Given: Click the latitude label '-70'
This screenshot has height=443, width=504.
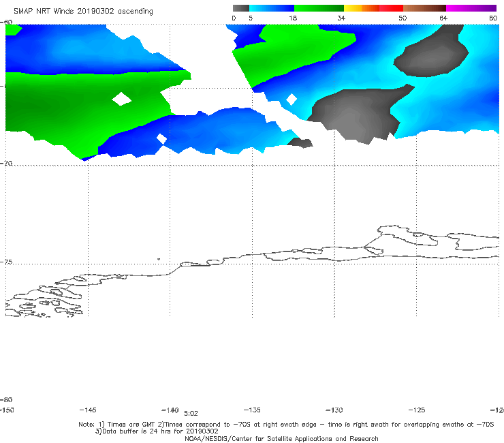Looking at the screenshot, I should [6, 164].
